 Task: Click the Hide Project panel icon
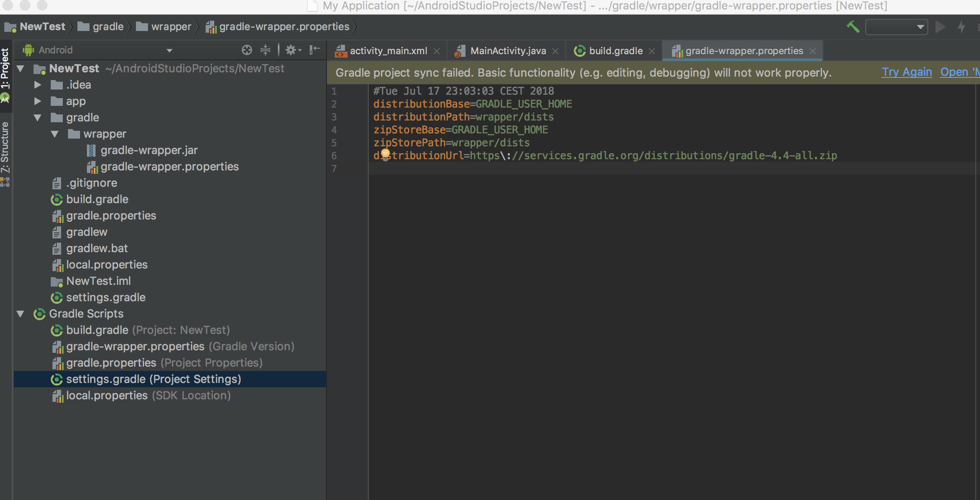click(315, 50)
